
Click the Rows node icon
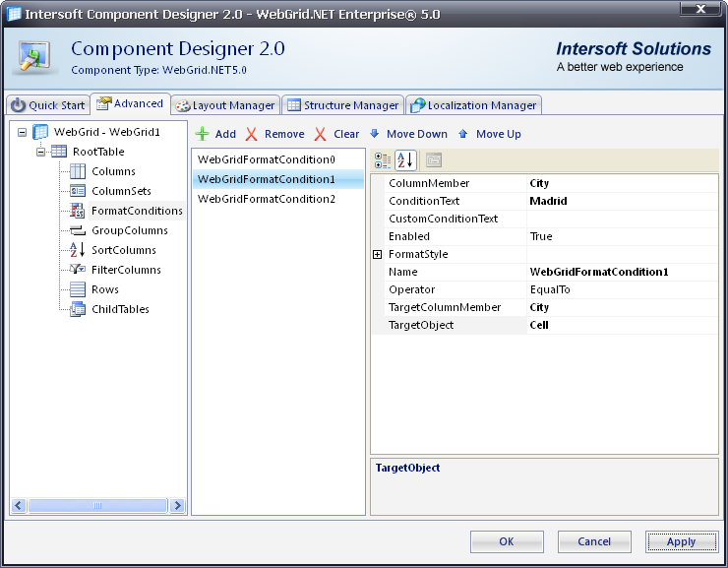(x=78, y=289)
